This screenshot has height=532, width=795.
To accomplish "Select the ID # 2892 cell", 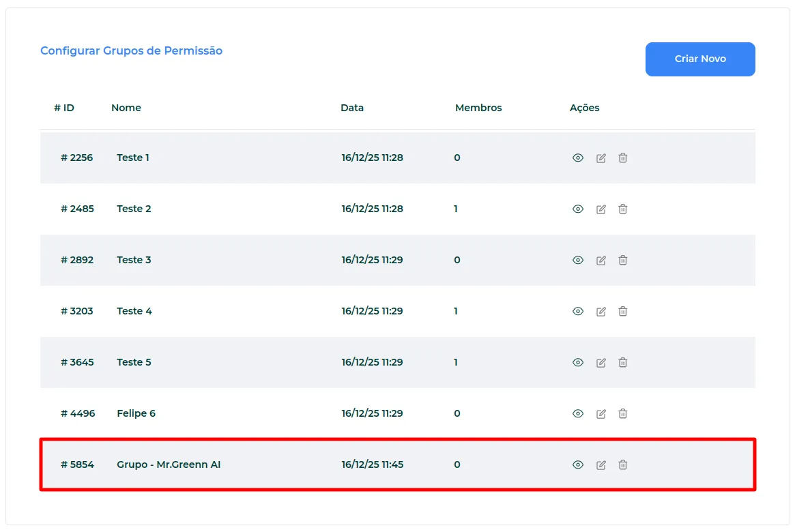I will pyautogui.click(x=77, y=260).
